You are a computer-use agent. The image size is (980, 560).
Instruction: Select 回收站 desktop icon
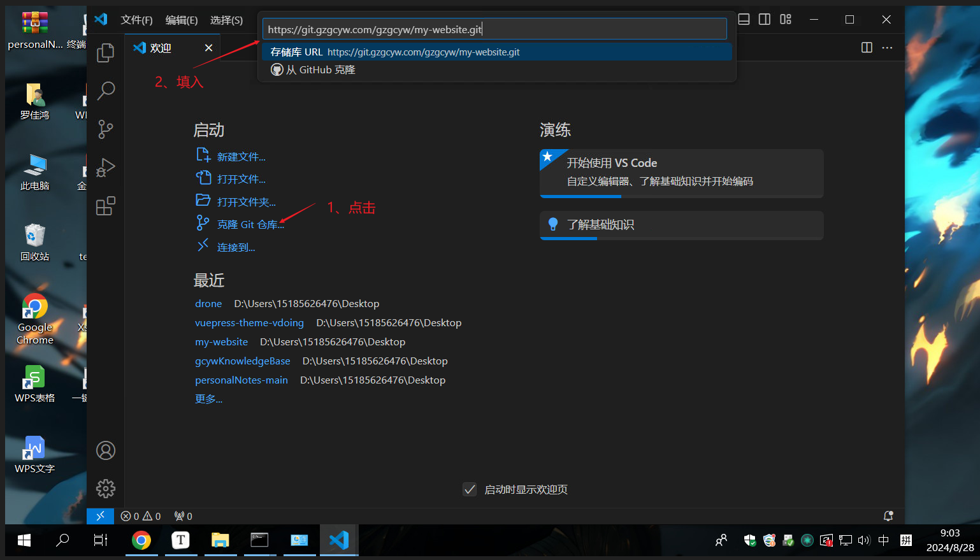click(35, 242)
